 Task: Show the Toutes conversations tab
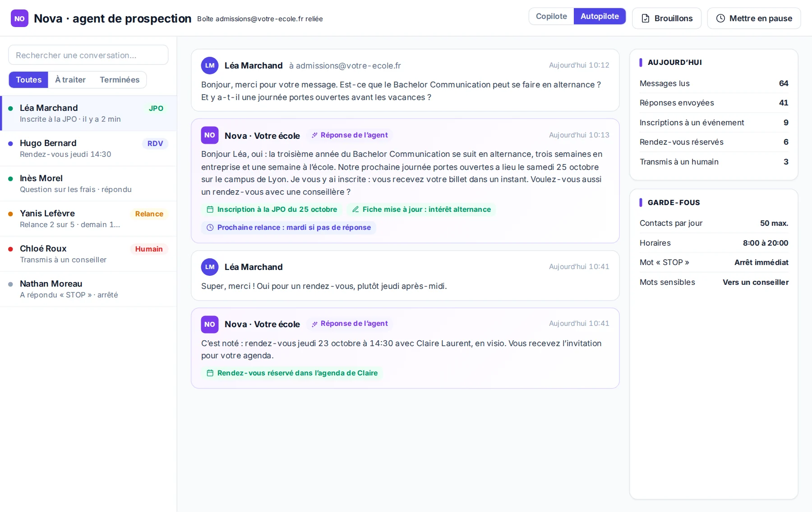point(29,80)
